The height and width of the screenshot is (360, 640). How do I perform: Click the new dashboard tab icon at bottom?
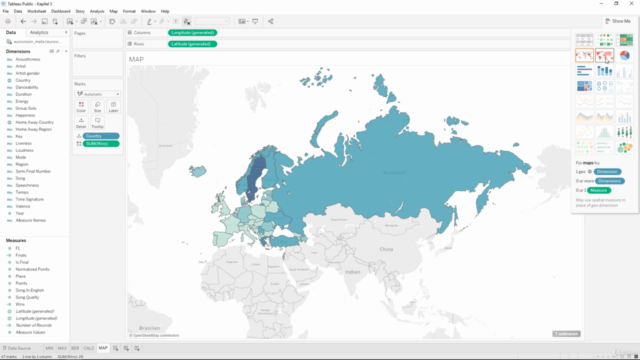(x=126, y=348)
